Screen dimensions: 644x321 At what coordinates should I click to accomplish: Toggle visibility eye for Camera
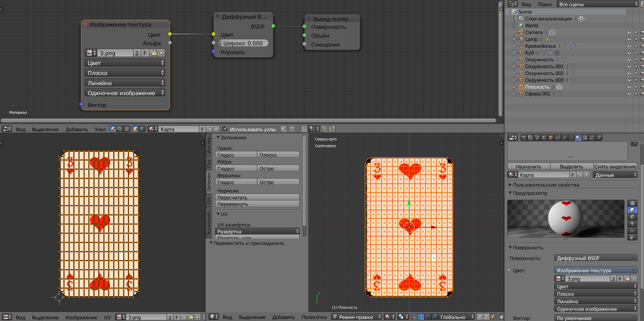pyautogui.click(x=629, y=32)
